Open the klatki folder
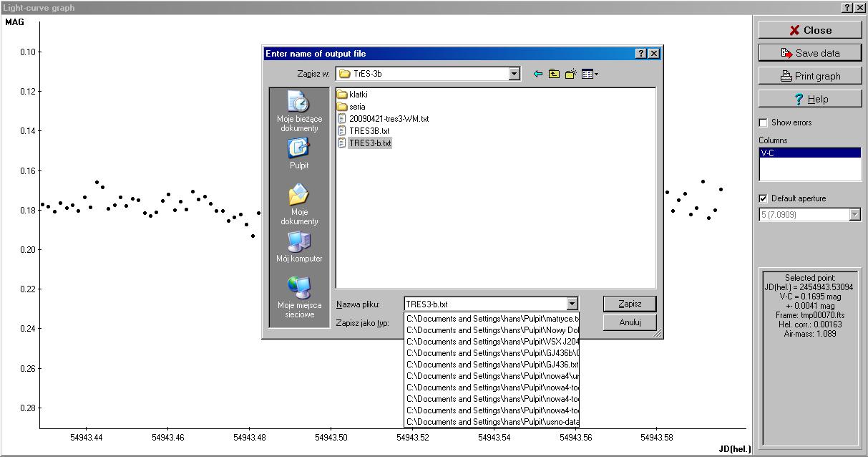 pyautogui.click(x=358, y=95)
